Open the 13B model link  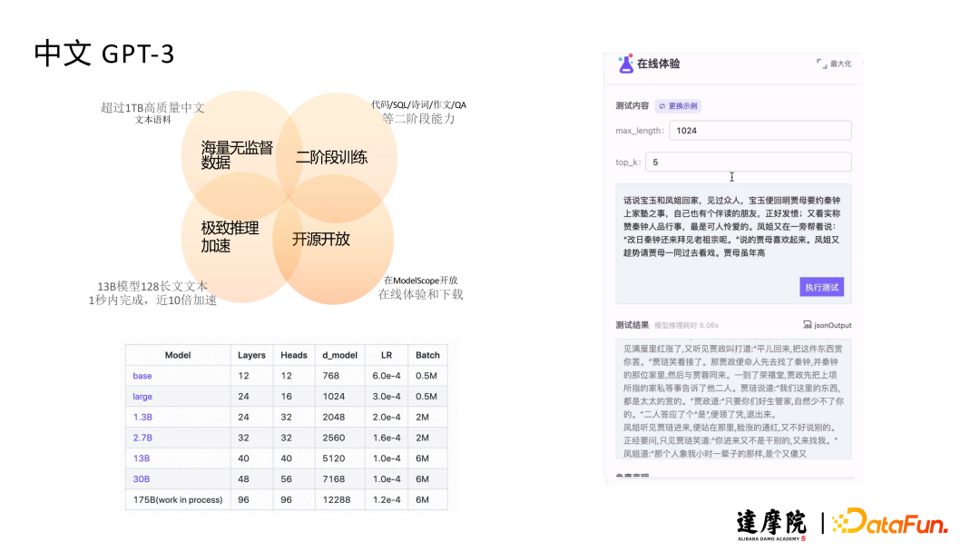(142, 458)
